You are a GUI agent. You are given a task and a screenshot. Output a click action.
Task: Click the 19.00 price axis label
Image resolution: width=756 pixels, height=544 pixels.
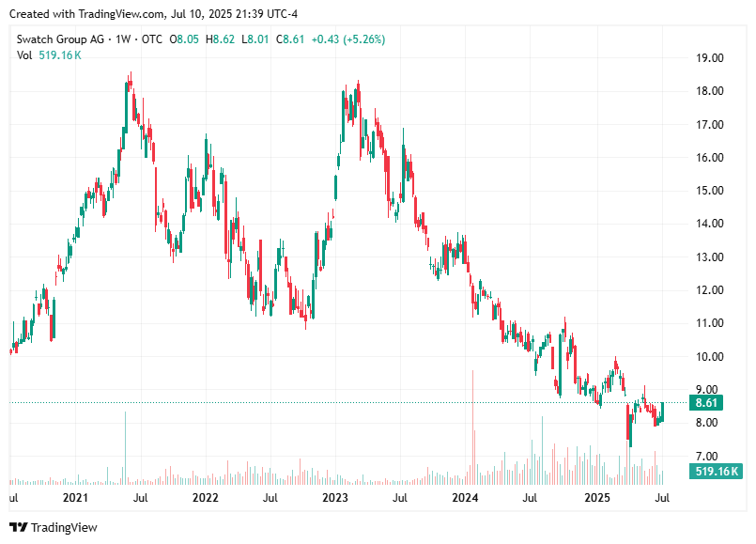710,58
